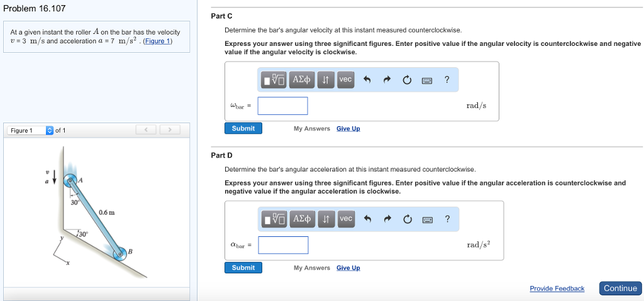Submit the Part C answer
This screenshot has height=301, width=644.
click(243, 128)
